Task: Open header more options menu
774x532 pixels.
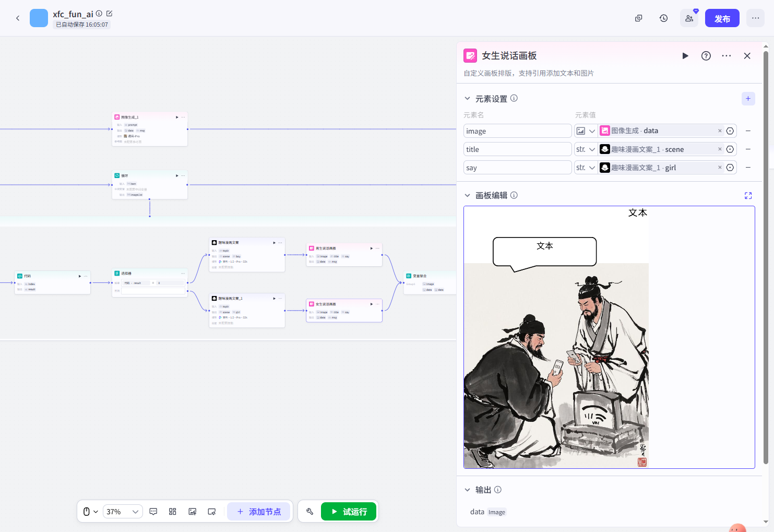Action: 755,18
